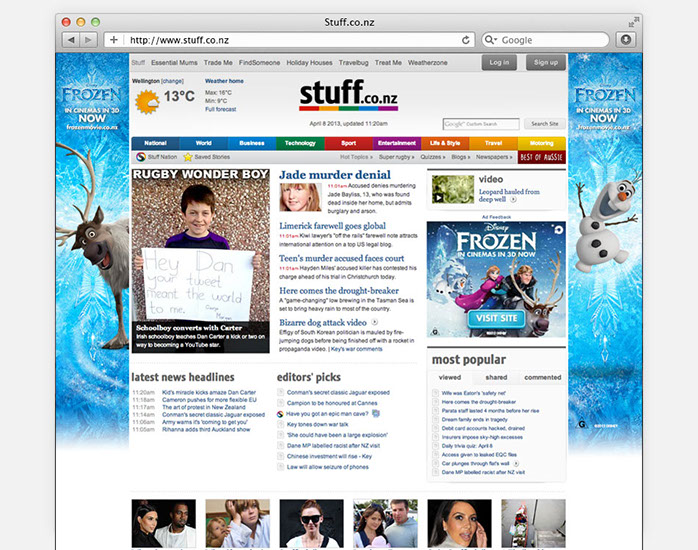Click the Safari forward arrow button
The image size is (698, 550).
[x=89, y=40]
